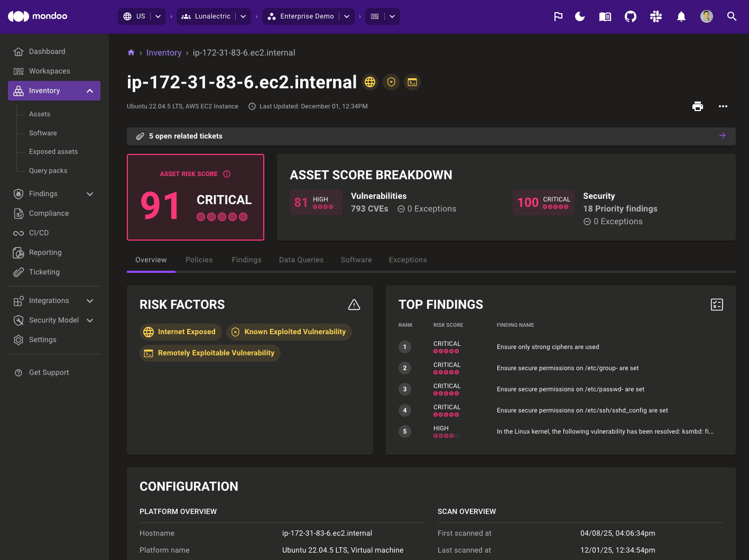Open the search magnifier in the top bar
The image size is (749, 560).
click(x=732, y=16)
